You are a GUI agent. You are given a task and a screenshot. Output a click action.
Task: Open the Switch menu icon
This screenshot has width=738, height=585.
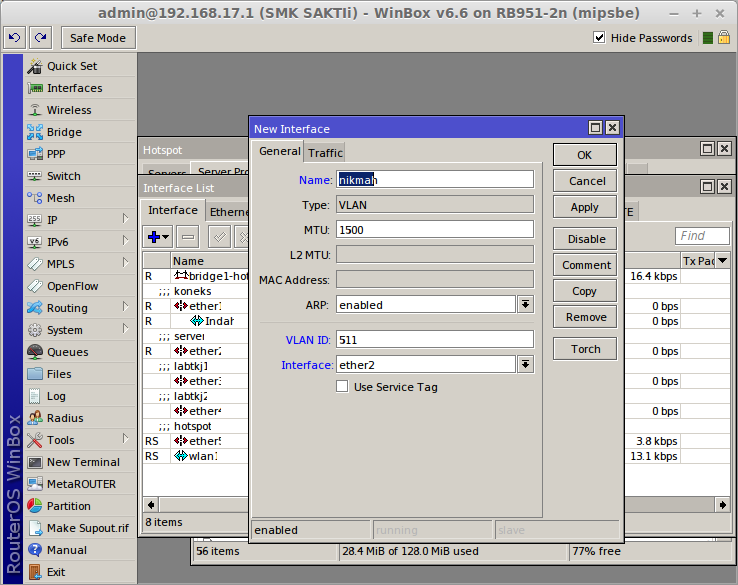[x=35, y=176]
